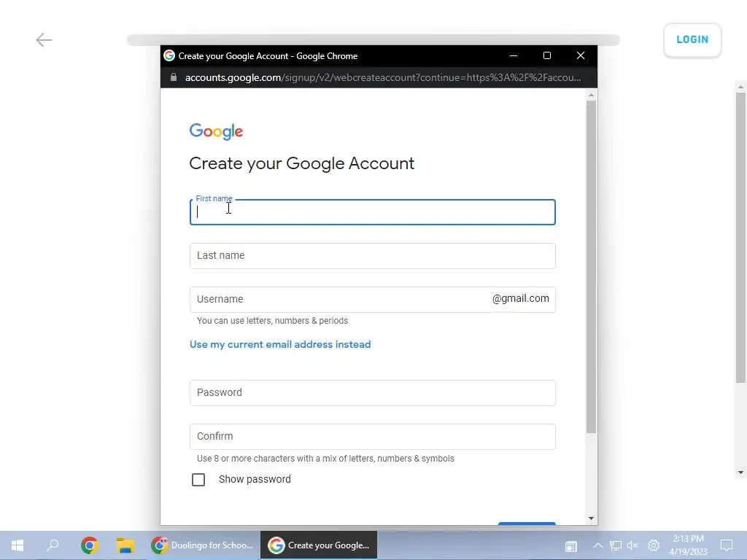The width and height of the screenshot is (747, 560).
Task: Click the LOGIN button
Action: tap(692, 40)
